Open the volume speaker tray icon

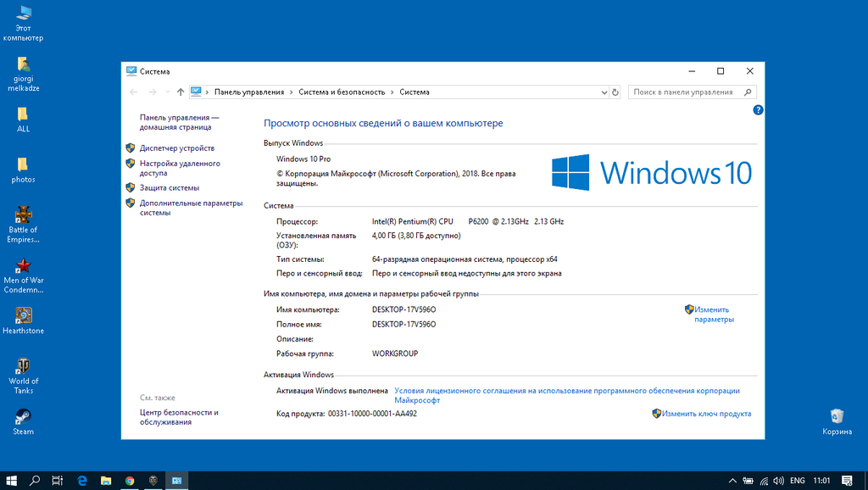click(779, 481)
